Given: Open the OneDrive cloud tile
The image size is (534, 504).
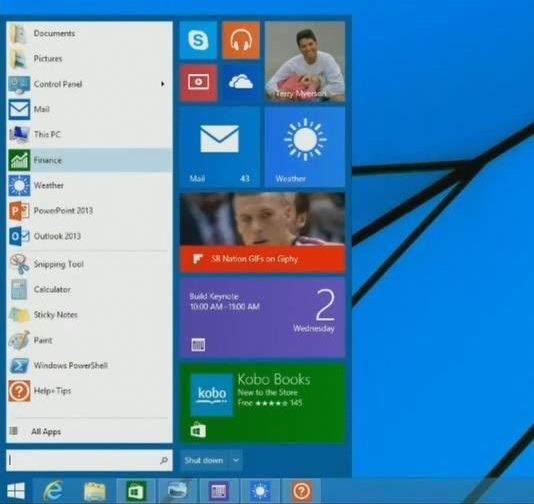Looking at the screenshot, I should click(241, 83).
